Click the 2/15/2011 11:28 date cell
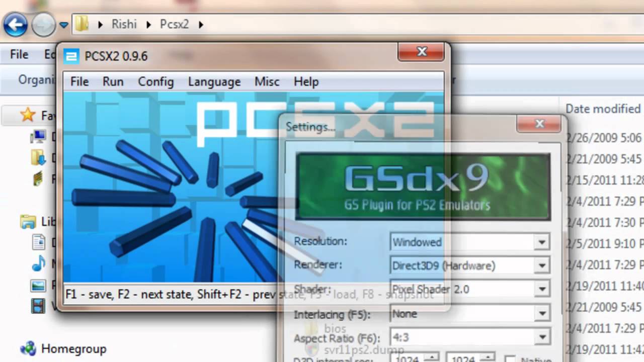This screenshot has height=362, width=644. click(605, 180)
